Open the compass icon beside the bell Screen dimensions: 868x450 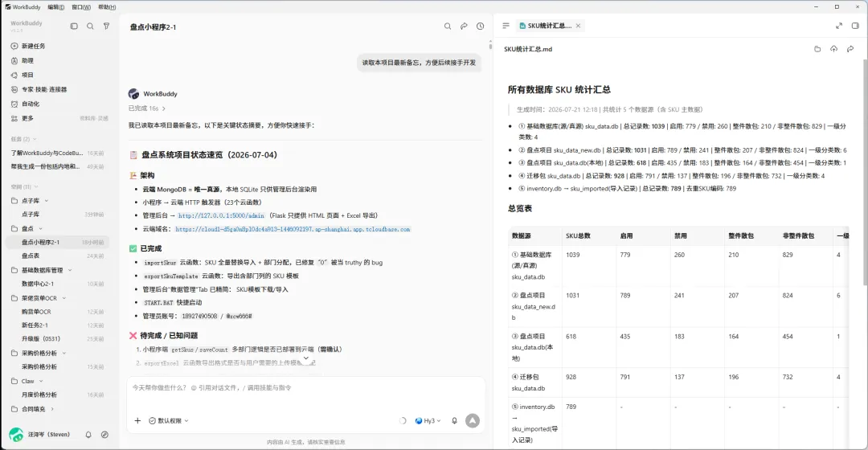pyautogui.click(x=104, y=435)
